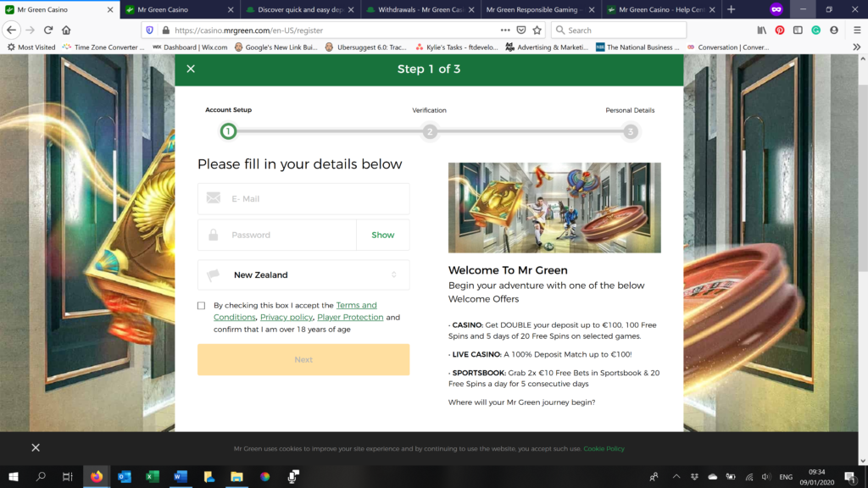Dismiss the cookie notice bar
The width and height of the screenshot is (868, 488).
tap(36, 447)
